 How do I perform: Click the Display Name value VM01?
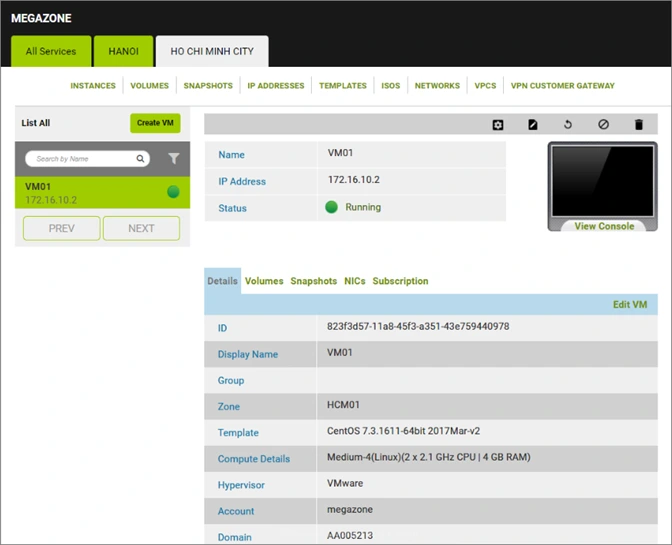340,353
